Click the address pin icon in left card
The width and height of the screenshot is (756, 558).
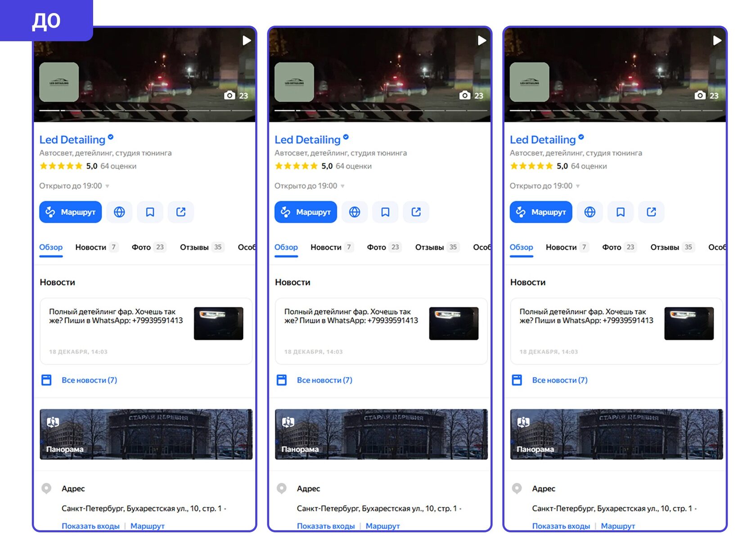point(46,488)
